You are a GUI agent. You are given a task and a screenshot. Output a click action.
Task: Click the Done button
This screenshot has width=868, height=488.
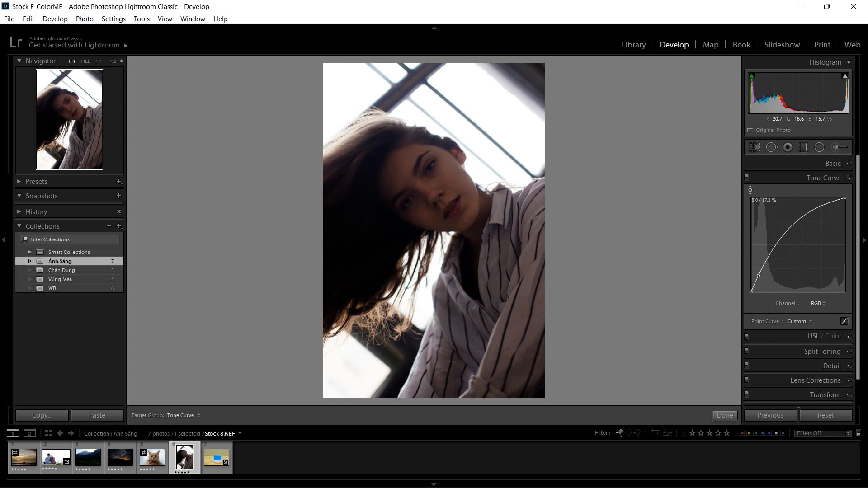725,415
